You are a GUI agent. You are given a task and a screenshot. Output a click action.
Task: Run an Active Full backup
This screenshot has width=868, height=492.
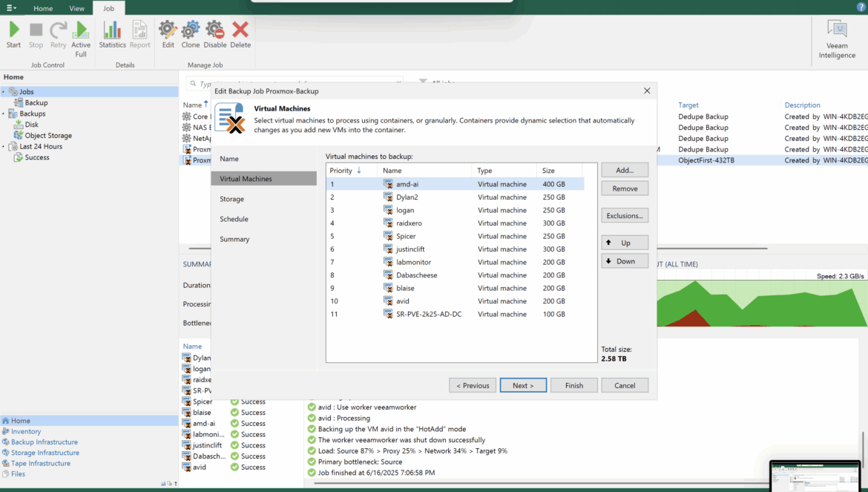click(x=81, y=39)
